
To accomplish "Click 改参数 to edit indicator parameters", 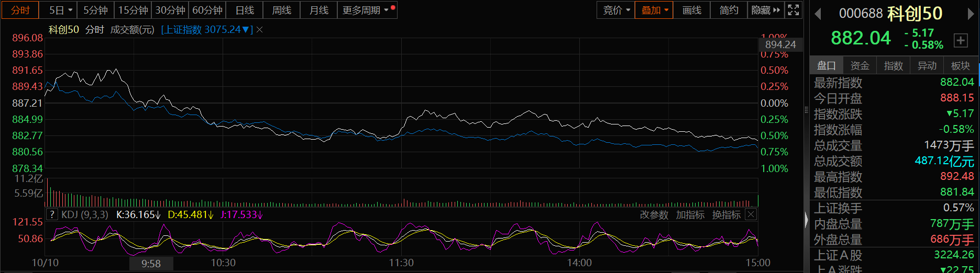I will click(x=654, y=214).
